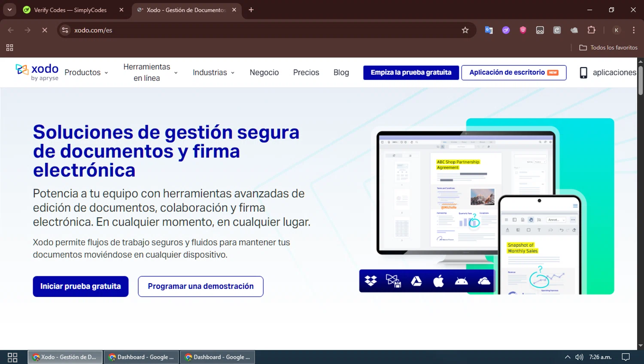
Task: Open the Extensions puzzle icon
Action: click(591, 30)
